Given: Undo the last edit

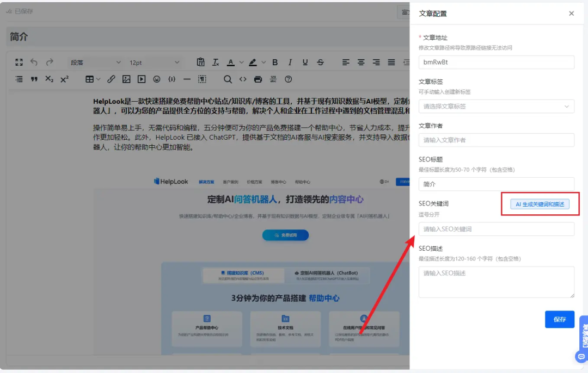Looking at the screenshot, I should (x=34, y=62).
